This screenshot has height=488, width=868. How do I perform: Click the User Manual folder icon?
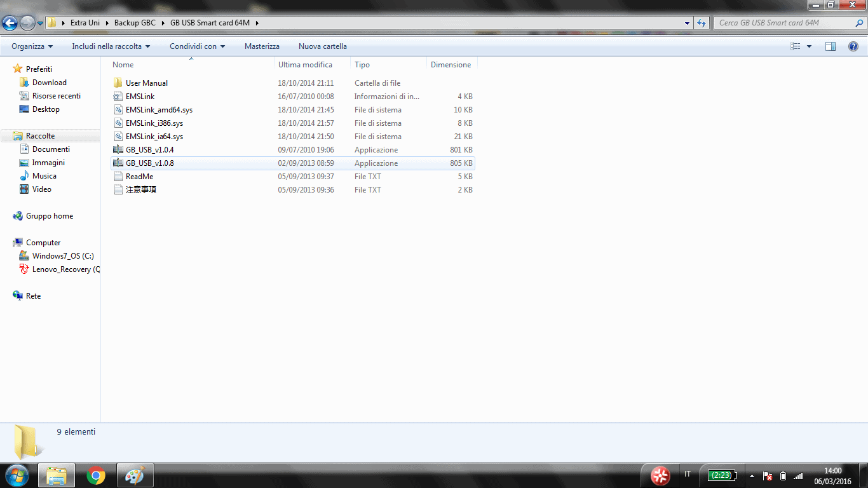click(118, 83)
